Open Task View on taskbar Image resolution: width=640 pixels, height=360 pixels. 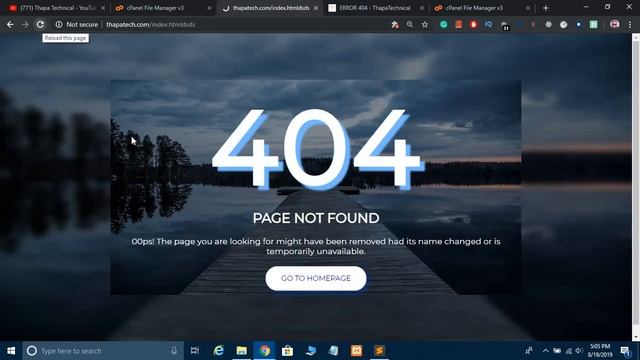pyautogui.click(x=195, y=351)
